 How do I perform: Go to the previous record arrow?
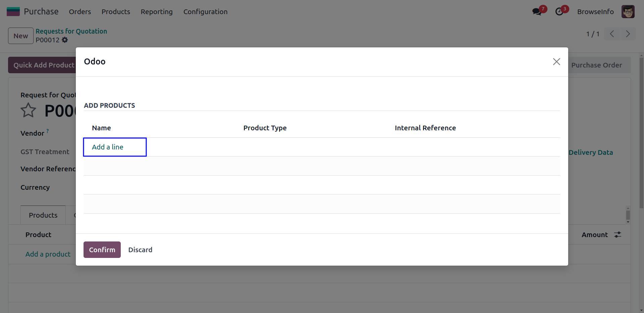pyautogui.click(x=612, y=34)
